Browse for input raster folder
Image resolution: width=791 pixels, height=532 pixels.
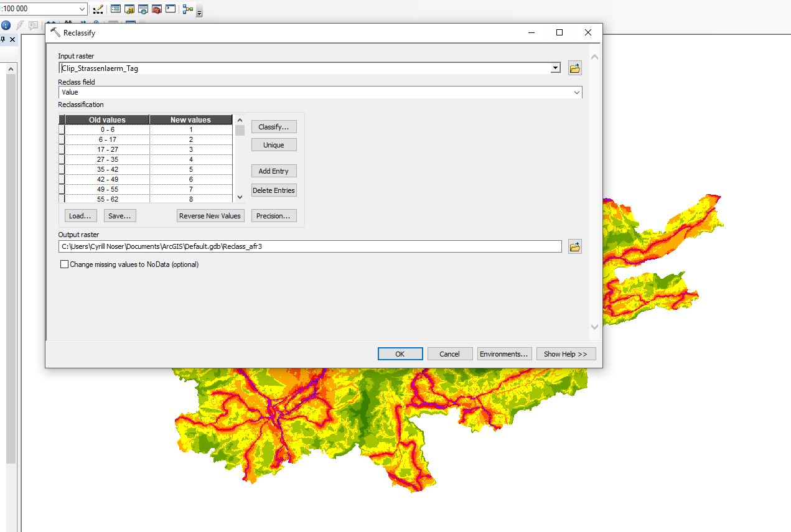(x=575, y=68)
